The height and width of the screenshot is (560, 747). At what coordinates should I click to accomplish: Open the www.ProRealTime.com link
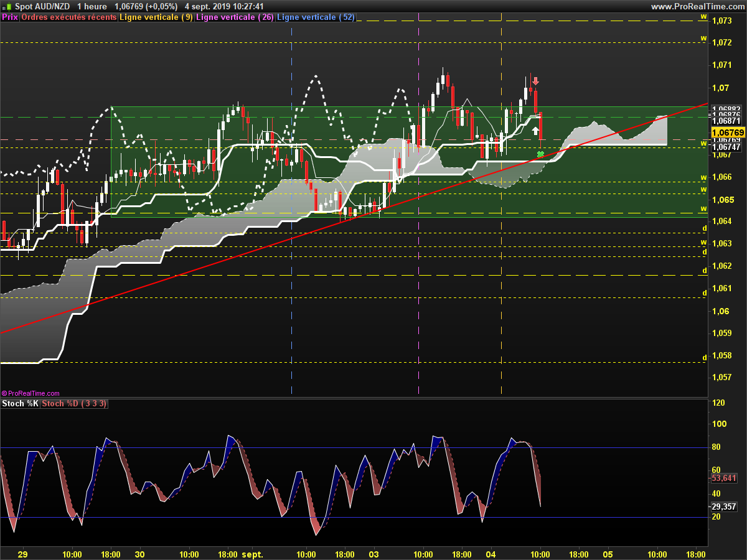[697, 6]
